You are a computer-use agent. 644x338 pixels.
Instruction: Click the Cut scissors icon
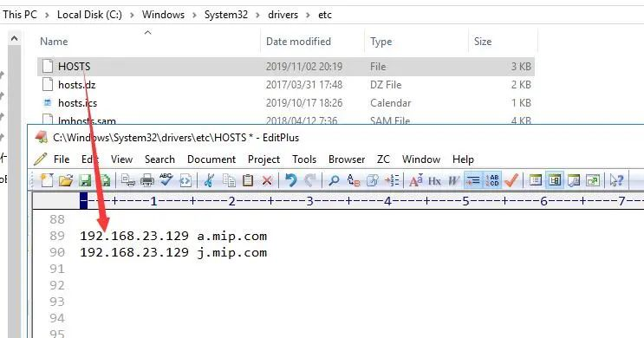tap(209, 180)
